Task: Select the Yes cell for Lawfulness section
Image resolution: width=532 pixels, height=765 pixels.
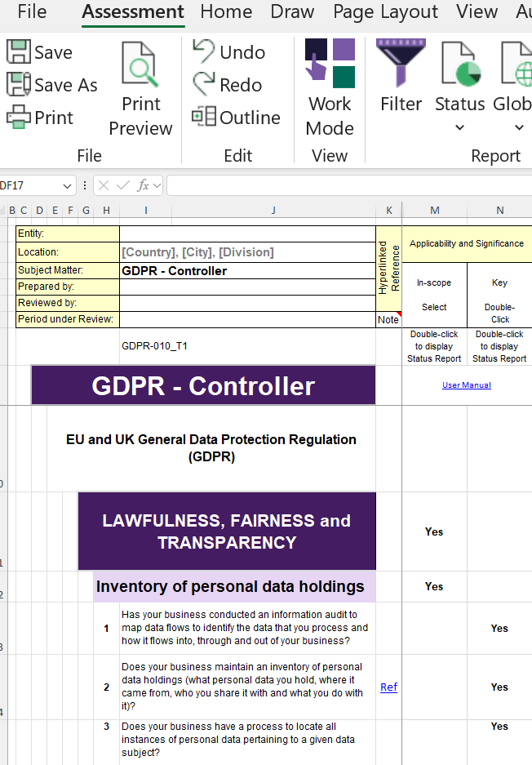Action: point(434,531)
